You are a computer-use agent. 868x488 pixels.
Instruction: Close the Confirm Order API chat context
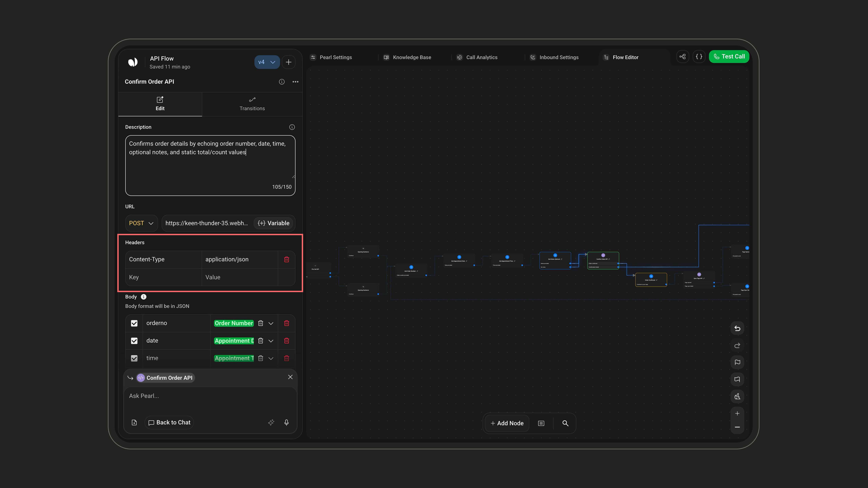(290, 377)
